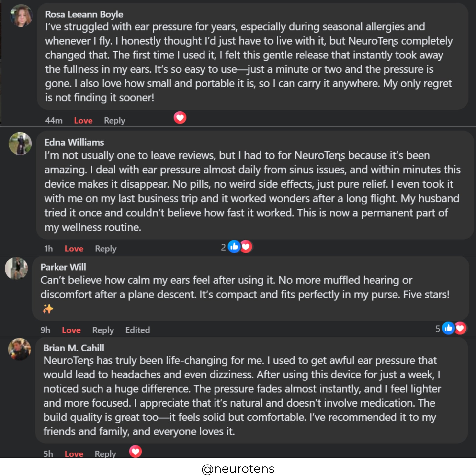Viewport: 476px width, 476px height.
Task: Click heart reaction on Rosa's comment
Action: [x=180, y=117]
